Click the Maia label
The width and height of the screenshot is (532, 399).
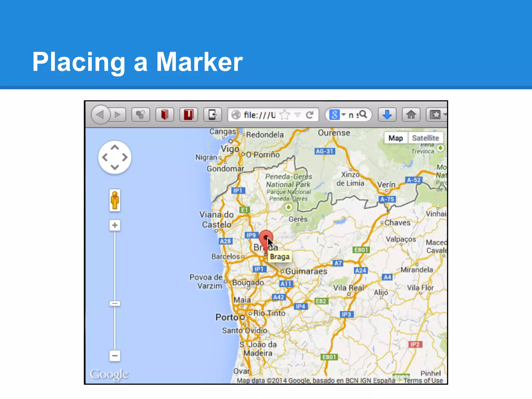pyautogui.click(x=242, y=300)
